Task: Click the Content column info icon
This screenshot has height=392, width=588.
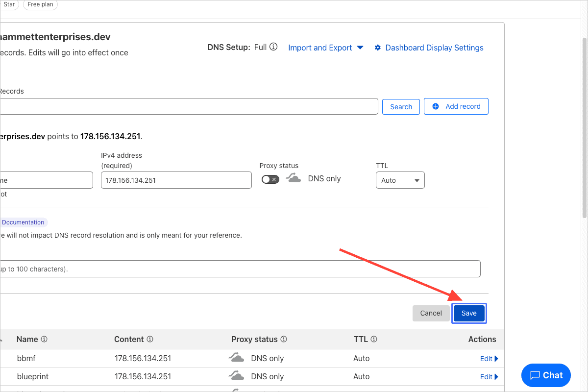Action: (x=150, y=339)
